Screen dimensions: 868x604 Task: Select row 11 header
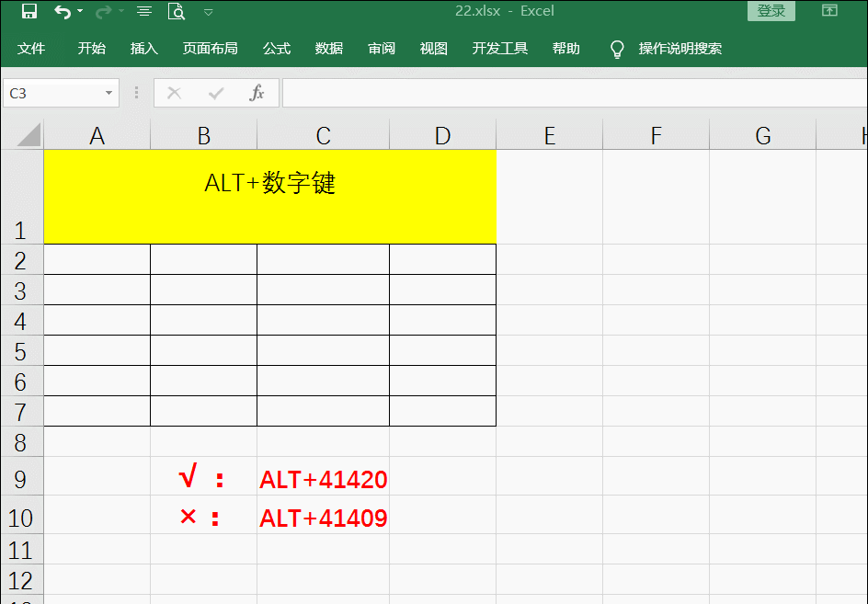[x=21, y=550]
